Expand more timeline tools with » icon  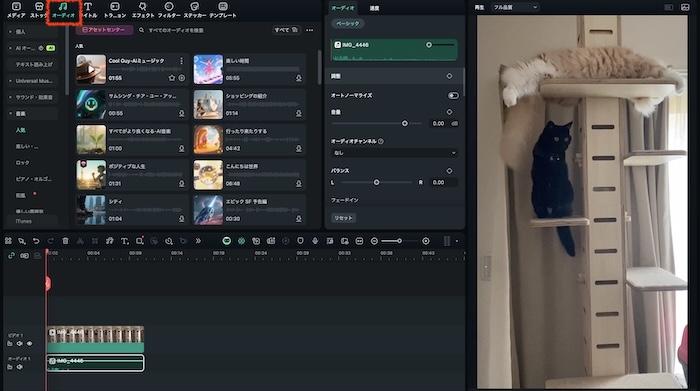(x=198, y=241)
